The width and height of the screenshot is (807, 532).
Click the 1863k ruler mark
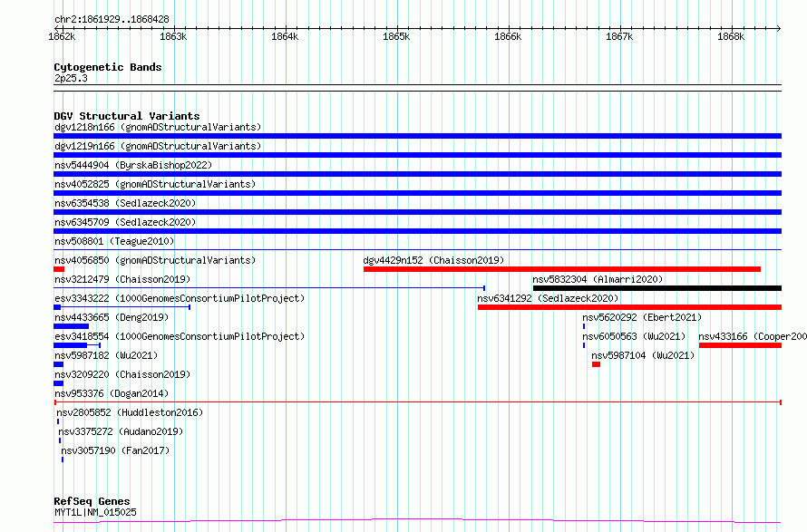pyautogui.click(x=173, y=36)
